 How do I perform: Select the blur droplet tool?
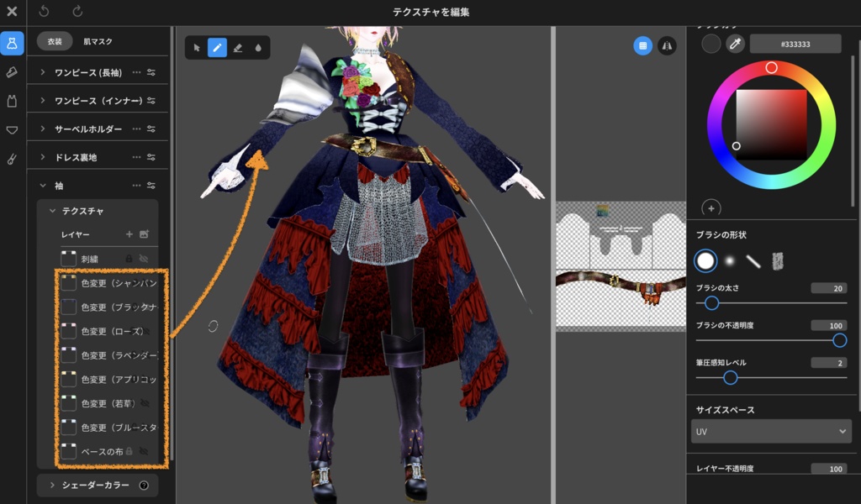coord(259,48)
